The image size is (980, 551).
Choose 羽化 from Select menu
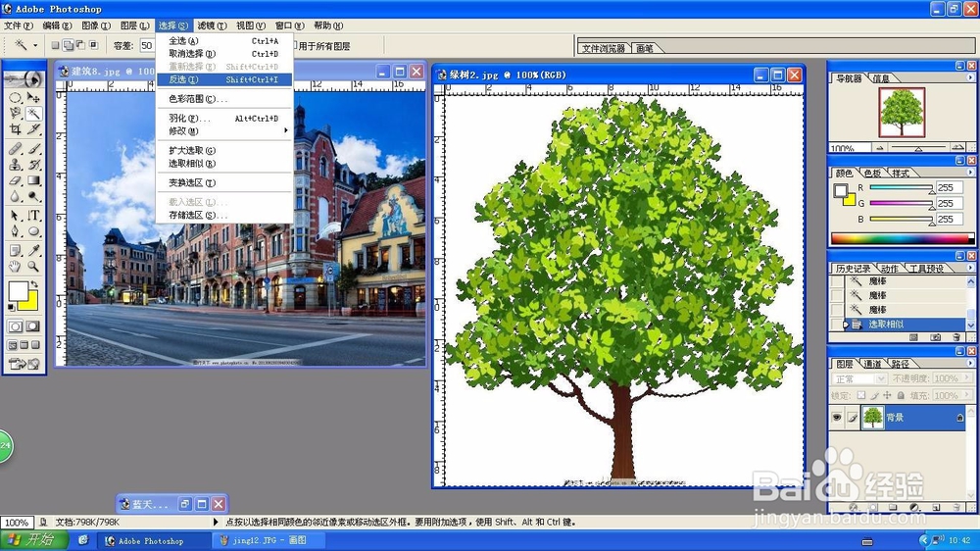(x=223, y=119)
